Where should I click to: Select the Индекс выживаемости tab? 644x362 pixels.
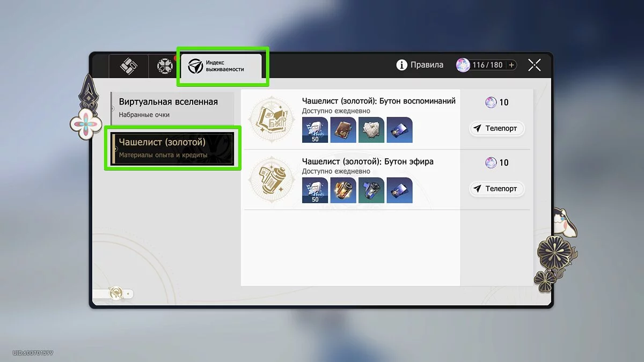point(222,67)
